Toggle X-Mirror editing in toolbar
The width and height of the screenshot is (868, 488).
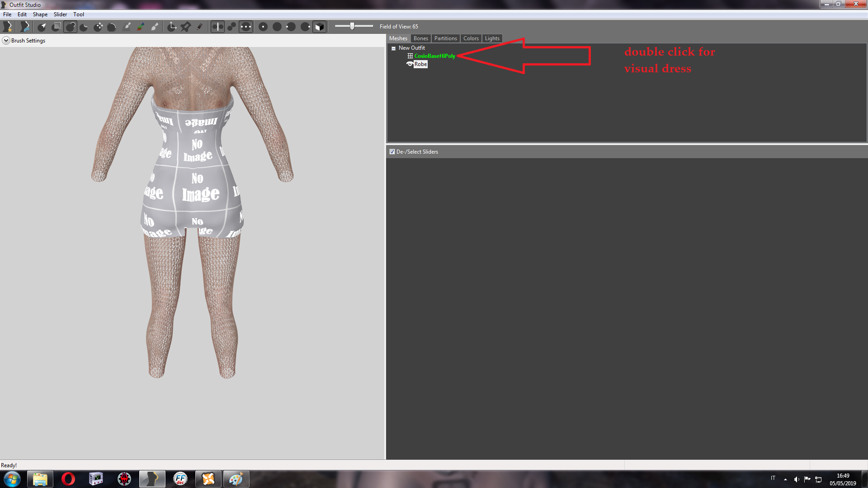point(217,27)
